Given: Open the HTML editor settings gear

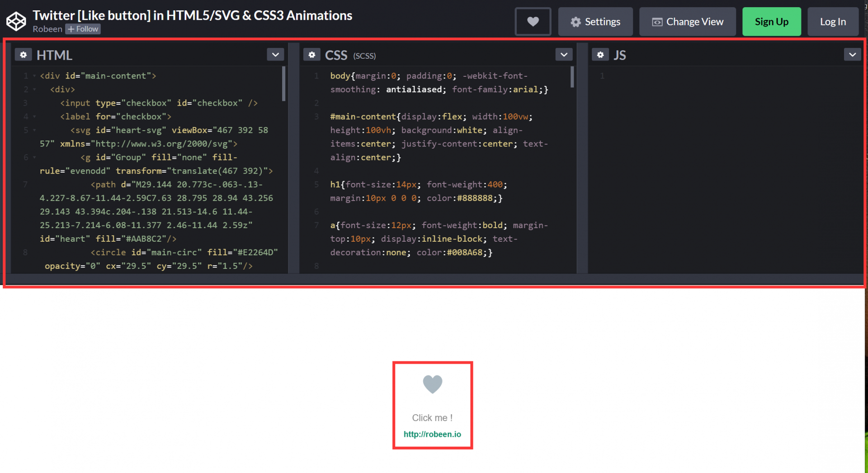Looking at the screenshot, I should [23, 54].
